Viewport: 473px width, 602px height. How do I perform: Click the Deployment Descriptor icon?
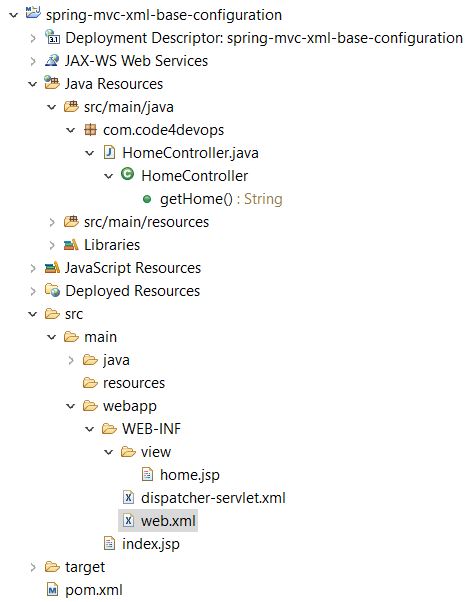(52, 37)
